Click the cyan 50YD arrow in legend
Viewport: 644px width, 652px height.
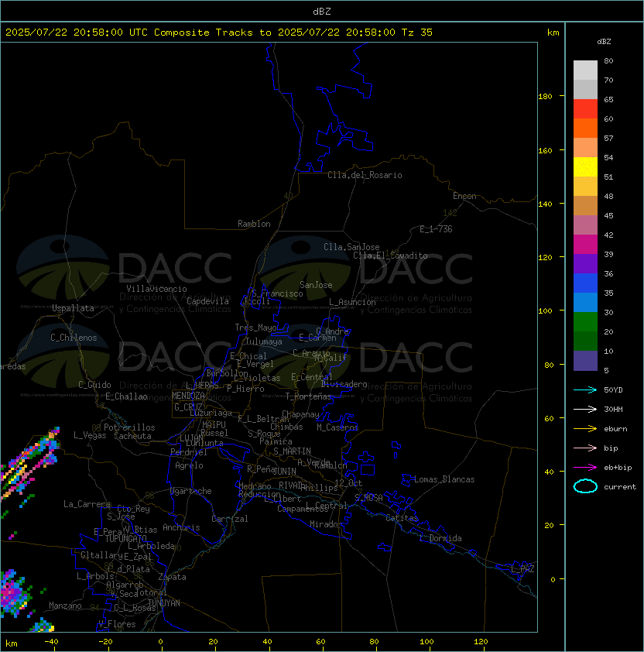[x=585, y=389]
